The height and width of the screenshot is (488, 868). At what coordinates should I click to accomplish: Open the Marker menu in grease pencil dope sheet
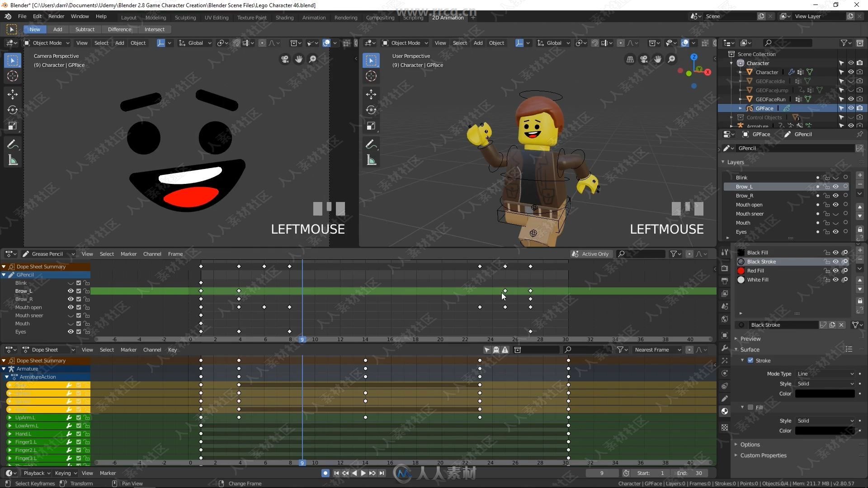pyautogui.click(x=128, y=254)
